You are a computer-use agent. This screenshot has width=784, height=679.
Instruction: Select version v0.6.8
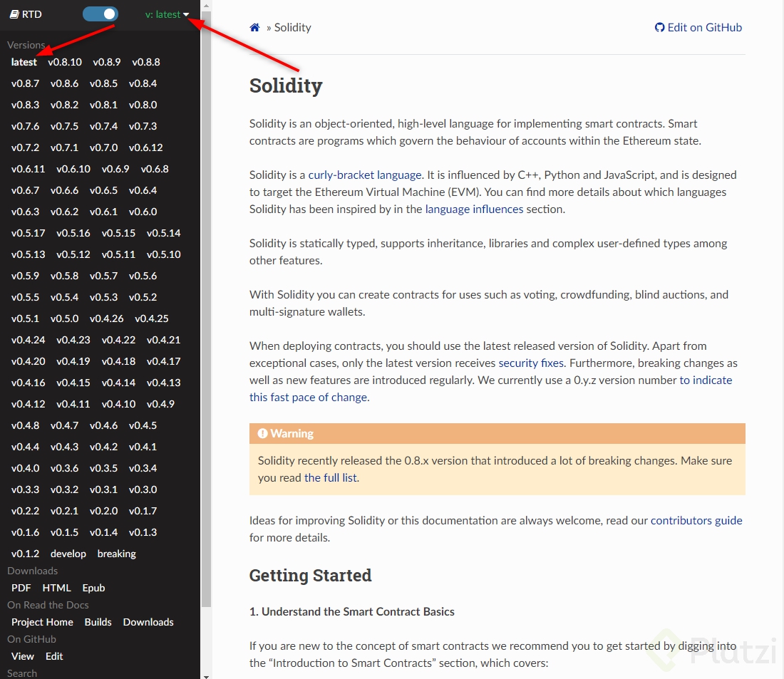click(155, 169)
